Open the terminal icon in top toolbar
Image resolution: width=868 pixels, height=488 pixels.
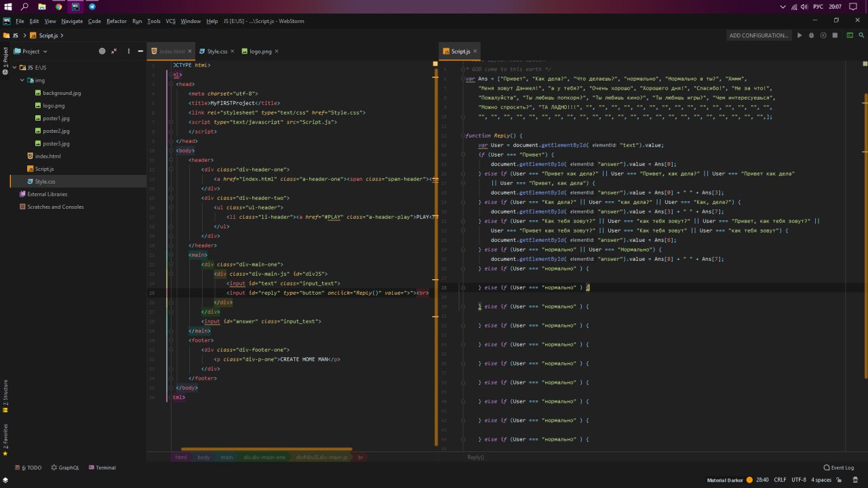tap(850, 35)
